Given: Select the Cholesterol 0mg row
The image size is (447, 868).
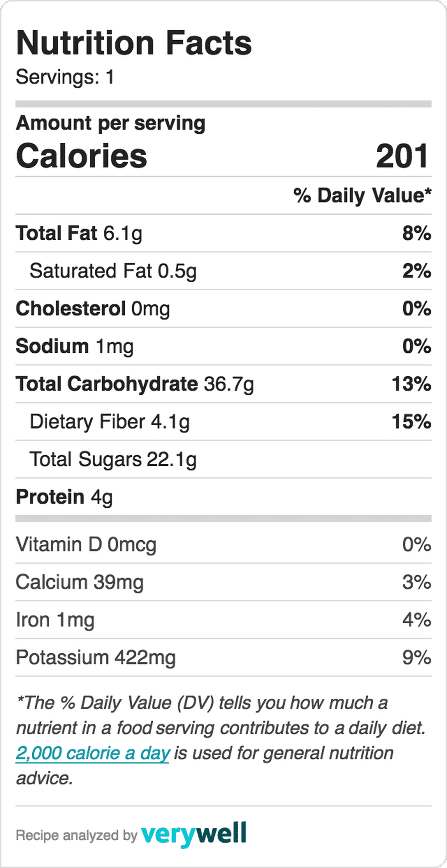Looking at the screenshot, I should tap(223, 309).
